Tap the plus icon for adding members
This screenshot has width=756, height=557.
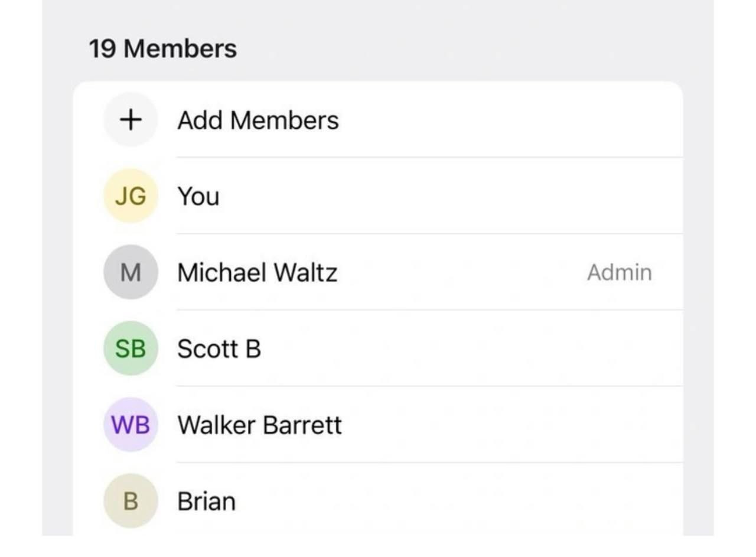(x=131, y=120)
